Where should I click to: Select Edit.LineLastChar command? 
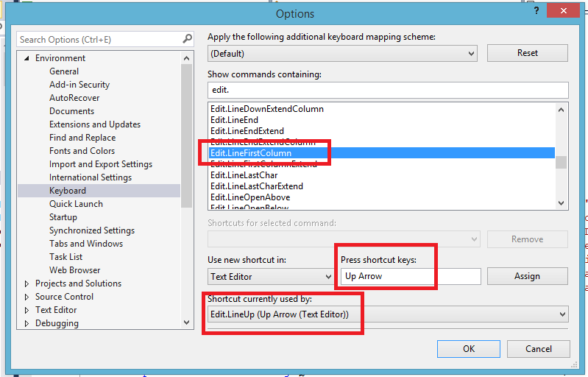[244, 175]
